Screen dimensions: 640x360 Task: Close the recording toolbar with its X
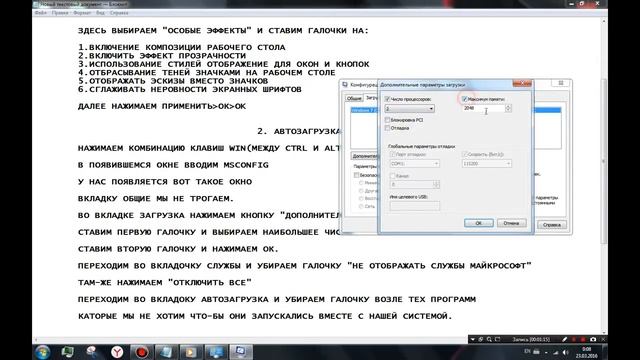(603, 340)
